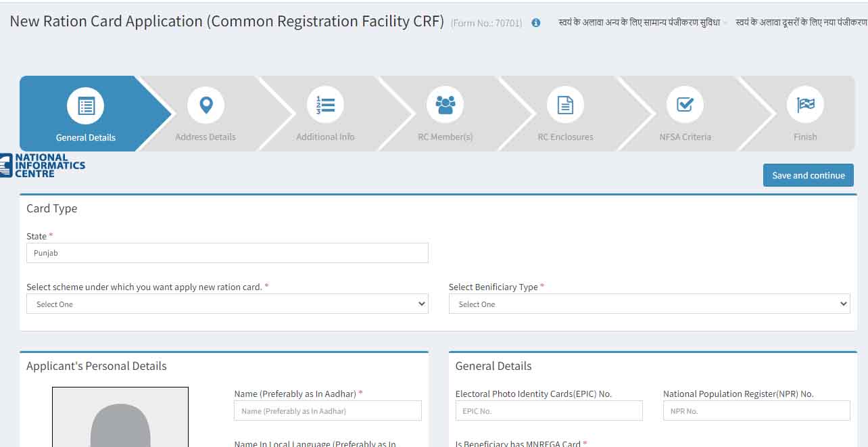Select the Address Details step label
Screen dimensions: 868x447
point(206,136)
